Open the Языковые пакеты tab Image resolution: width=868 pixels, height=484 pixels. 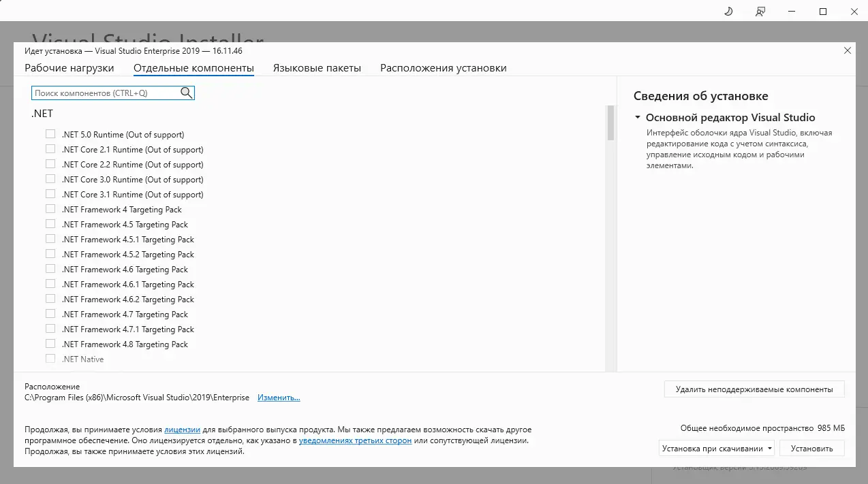[x=317, y=67]
